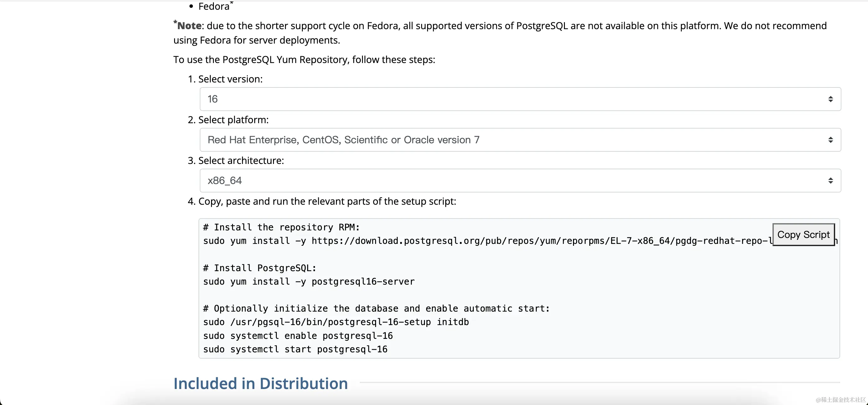Click the repository RPM download URL line
Image resolution: width=868 pixels, height=405 pixels.
472,241
